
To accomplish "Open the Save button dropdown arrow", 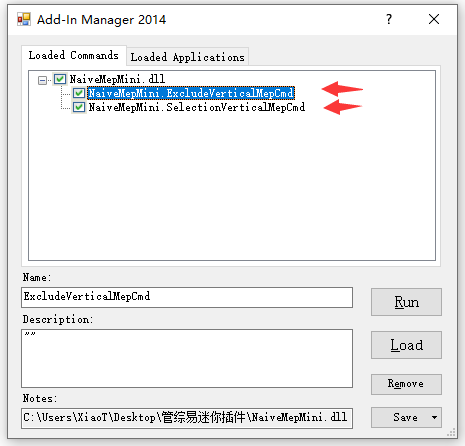I will click(434, 417).
